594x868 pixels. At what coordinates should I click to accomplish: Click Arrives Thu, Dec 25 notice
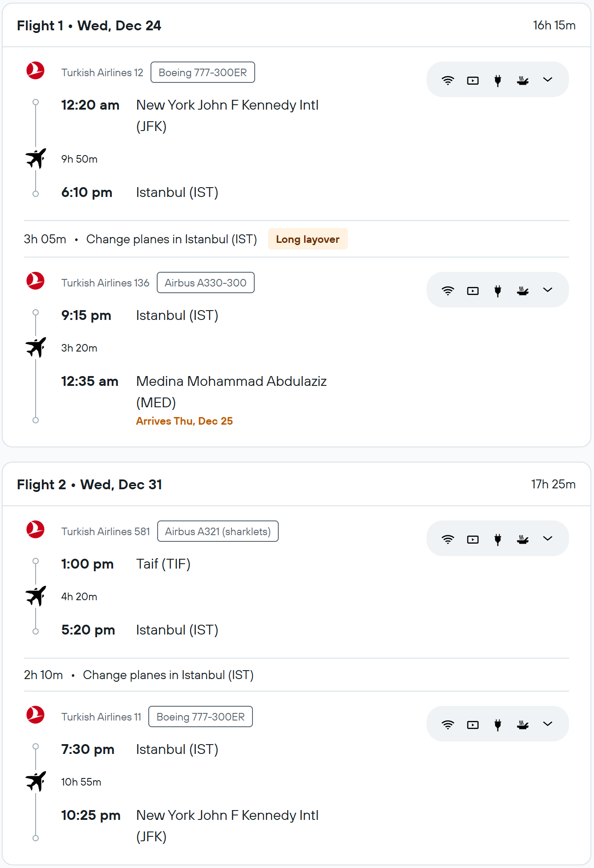click(184, 421)
